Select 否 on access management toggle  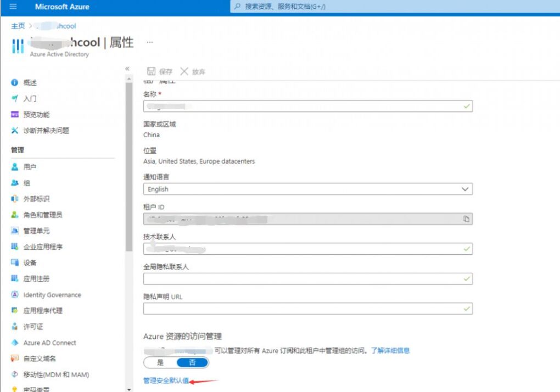click(x=192, y=362)
